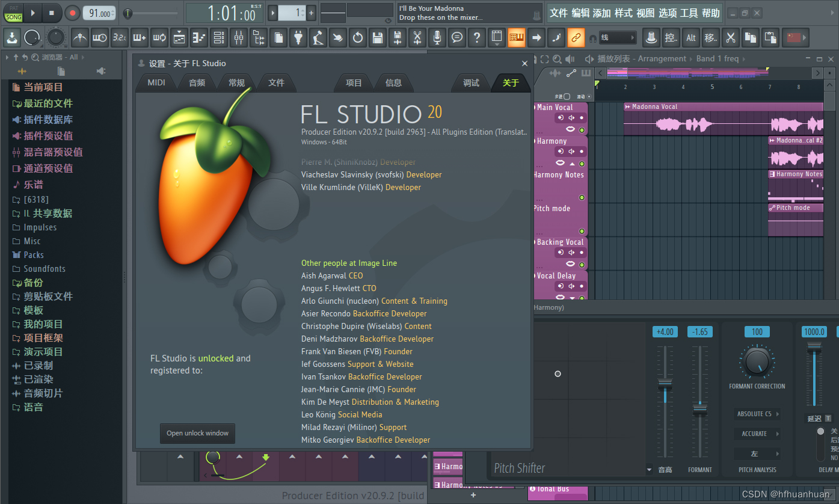Toggle mute LED on Main Vocal track
Image resolution: width=839 pixels, height=504 pixels.
pyautogui.click(x=582, y=130)
